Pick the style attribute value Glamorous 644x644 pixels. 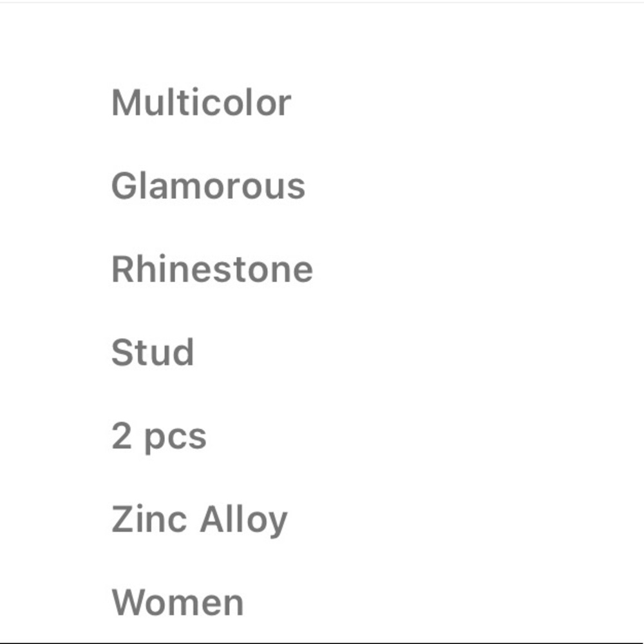pyautogui.click(x=208, y=186)
